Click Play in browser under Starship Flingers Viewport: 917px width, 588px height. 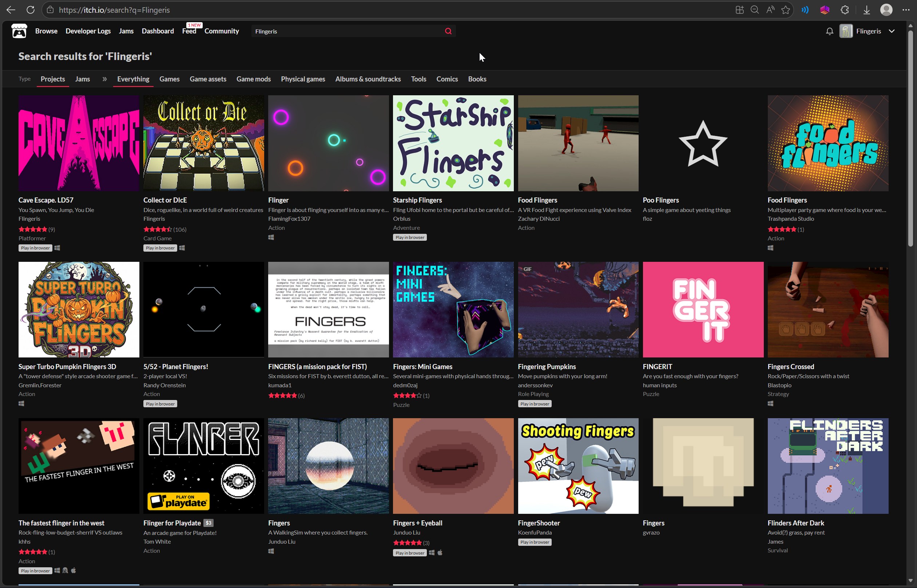pos(410,237)
